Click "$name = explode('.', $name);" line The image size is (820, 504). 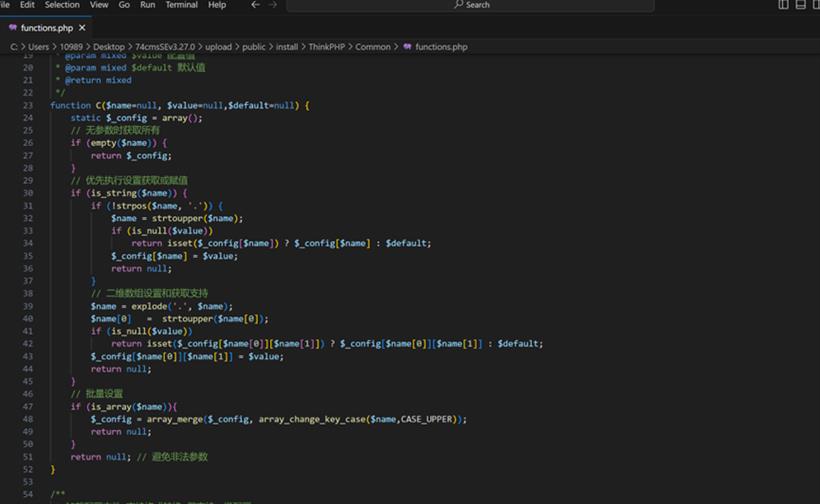(x=162, y=306)
